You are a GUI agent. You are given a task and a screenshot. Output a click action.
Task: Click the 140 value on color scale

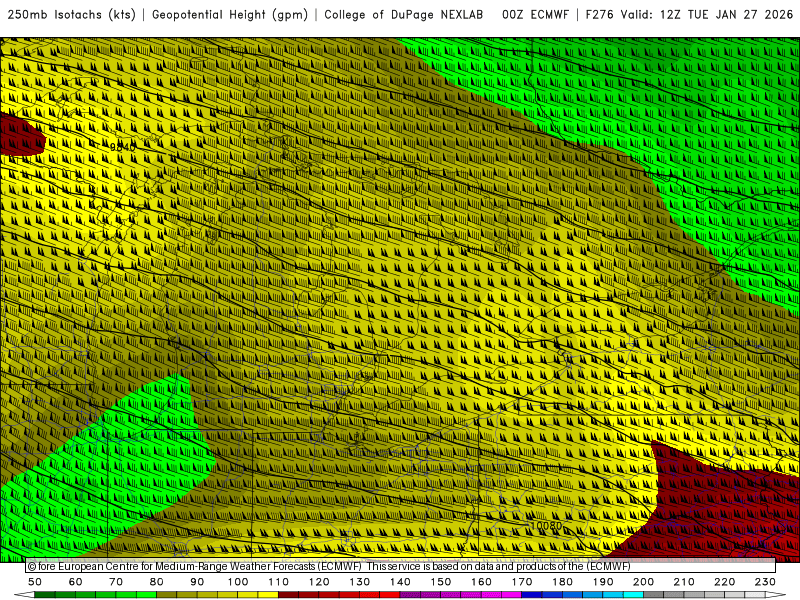tap(400, 582)
